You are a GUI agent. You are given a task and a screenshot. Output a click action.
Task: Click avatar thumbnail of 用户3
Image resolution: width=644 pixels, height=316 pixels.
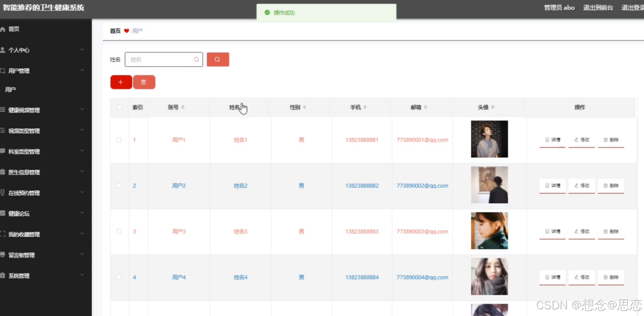coord(489,231)
